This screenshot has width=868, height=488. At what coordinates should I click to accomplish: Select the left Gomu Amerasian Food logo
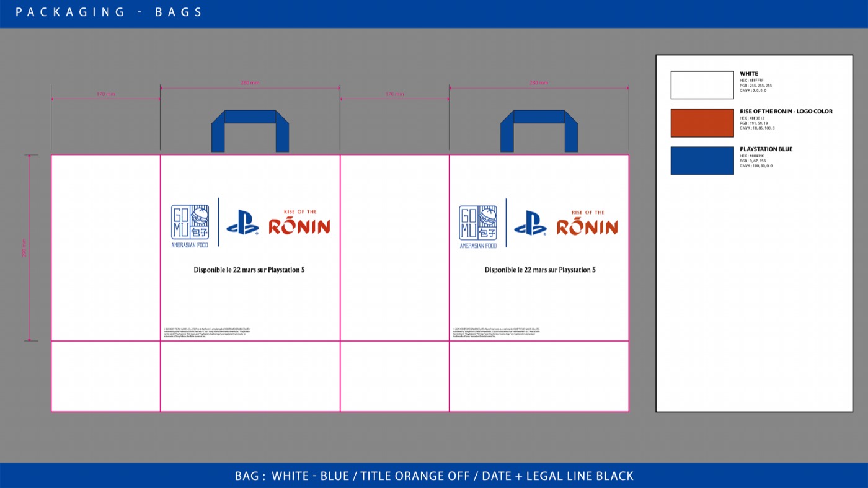(190, 226)
